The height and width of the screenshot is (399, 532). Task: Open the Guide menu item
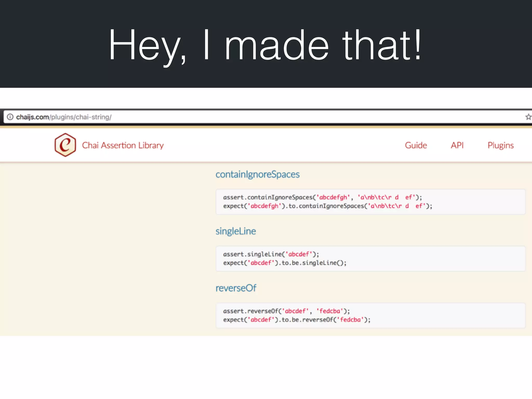point(416,145)
